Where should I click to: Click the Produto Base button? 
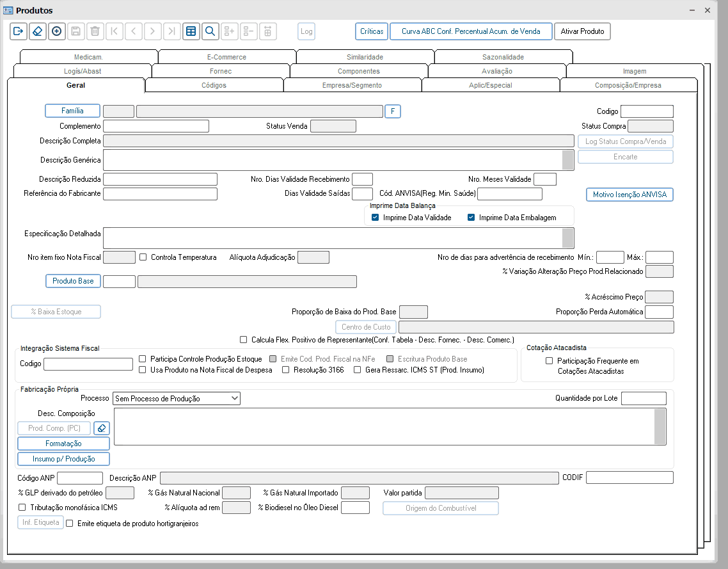[73, 281]
